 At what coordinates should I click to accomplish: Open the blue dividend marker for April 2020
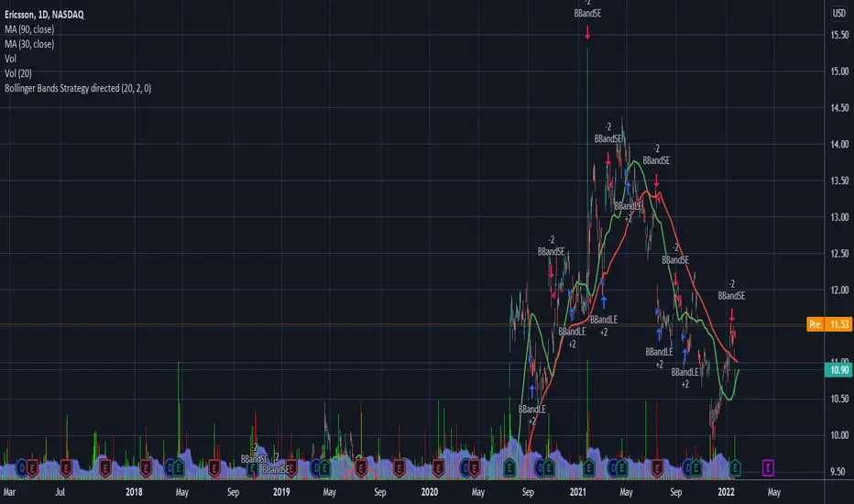(465, 467)
